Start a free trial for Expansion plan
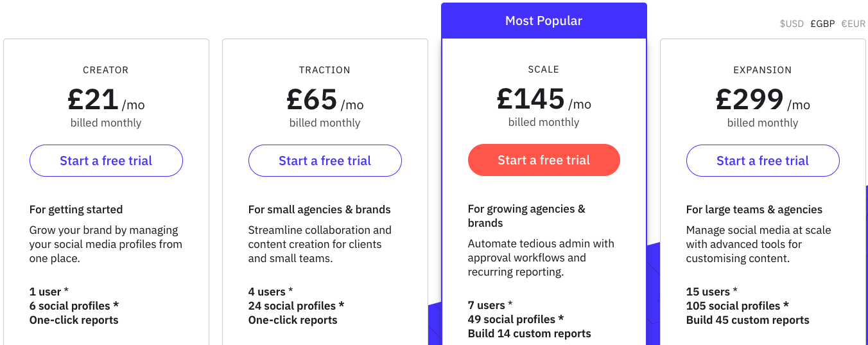Image resolution: width=868 pixels, height=345 pixels. coord(763,161)
